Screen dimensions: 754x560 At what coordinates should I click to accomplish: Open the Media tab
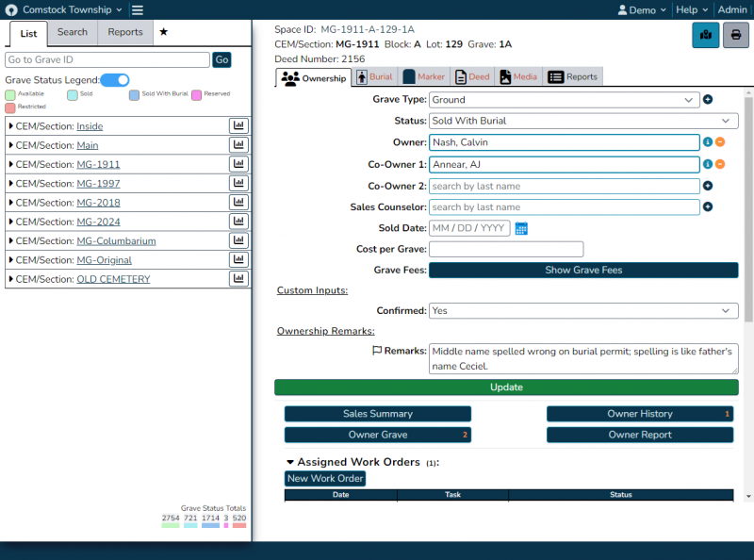tap(518, 77)
